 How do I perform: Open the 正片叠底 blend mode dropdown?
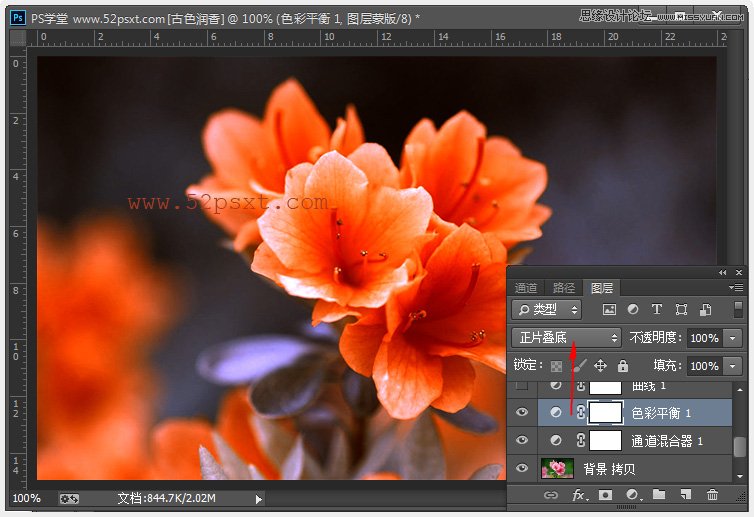click(566, 338)
